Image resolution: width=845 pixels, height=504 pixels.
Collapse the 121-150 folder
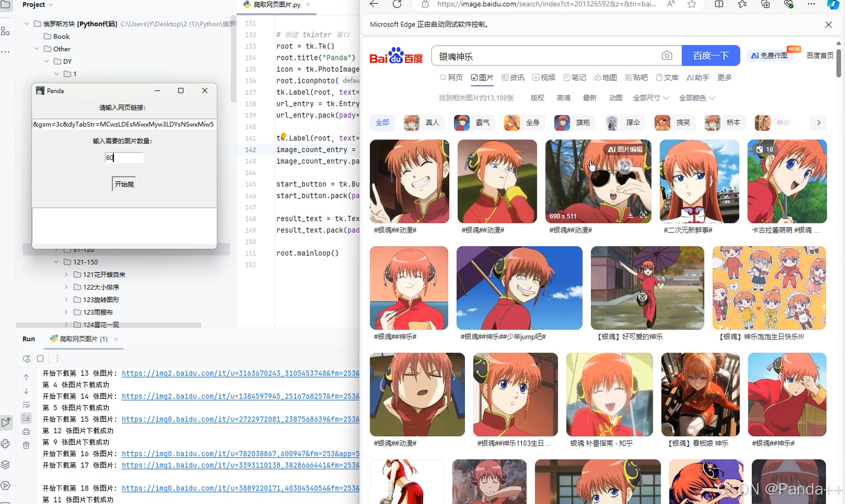56,262
